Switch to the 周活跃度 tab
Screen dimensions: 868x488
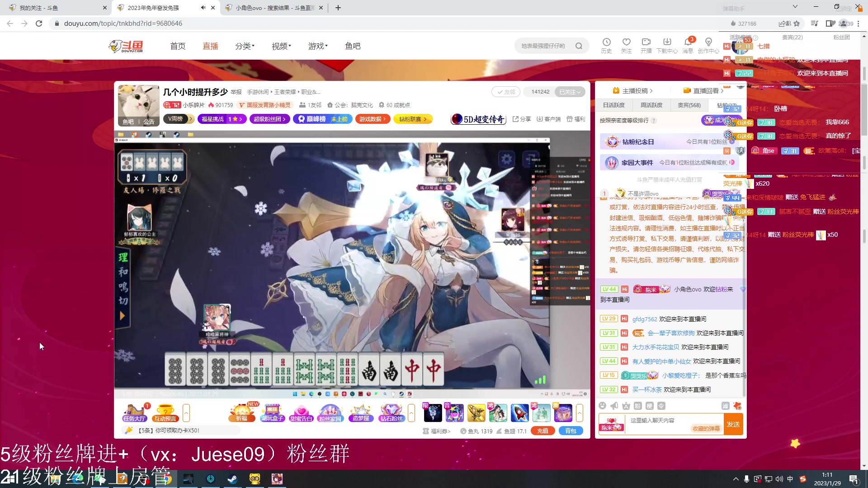[651, 105]
